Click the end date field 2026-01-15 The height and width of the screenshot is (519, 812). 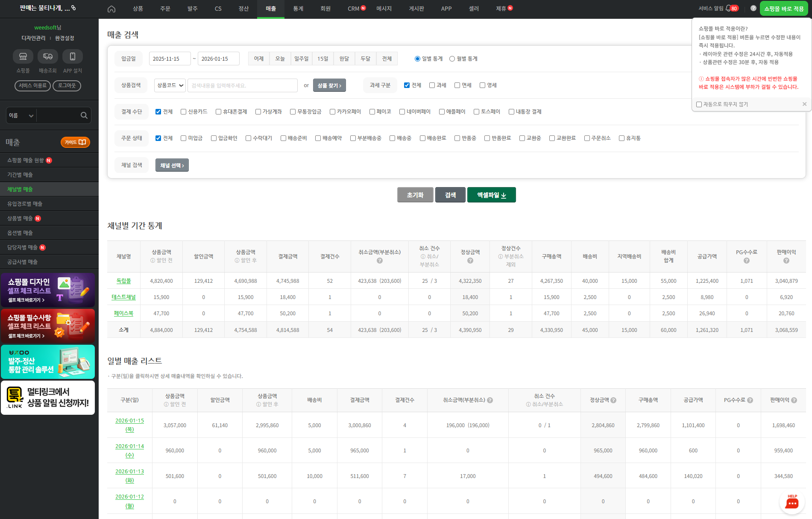coord(219,59)
